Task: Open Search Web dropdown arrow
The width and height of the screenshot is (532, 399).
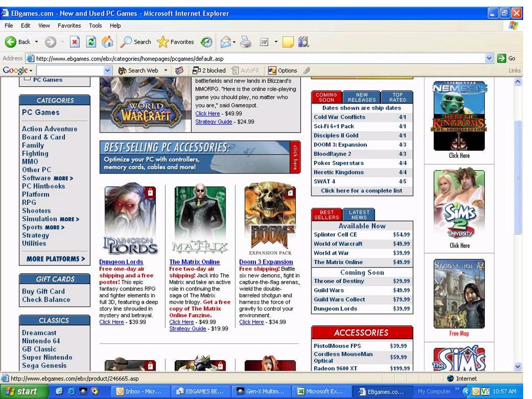Action: [x=166, y=70]
